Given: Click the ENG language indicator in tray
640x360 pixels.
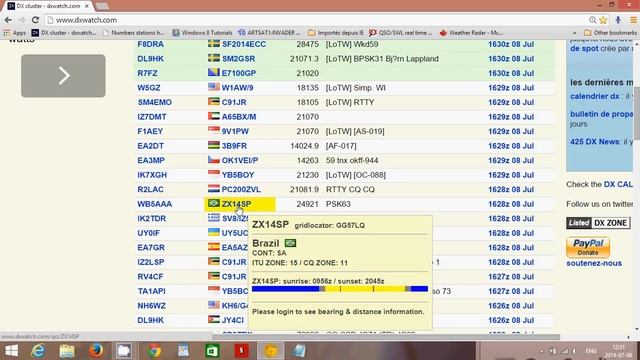Looking at the screenshot, I should tap(591, 351).
